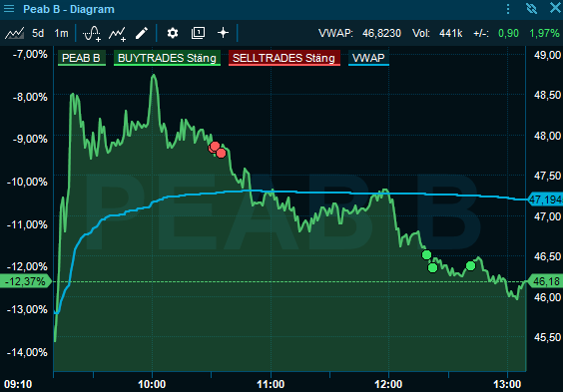Viewport: 563px width, 392px height.
Task: Toggle the BUYTRADES Stäng legend
Action: tap(167, 58)
